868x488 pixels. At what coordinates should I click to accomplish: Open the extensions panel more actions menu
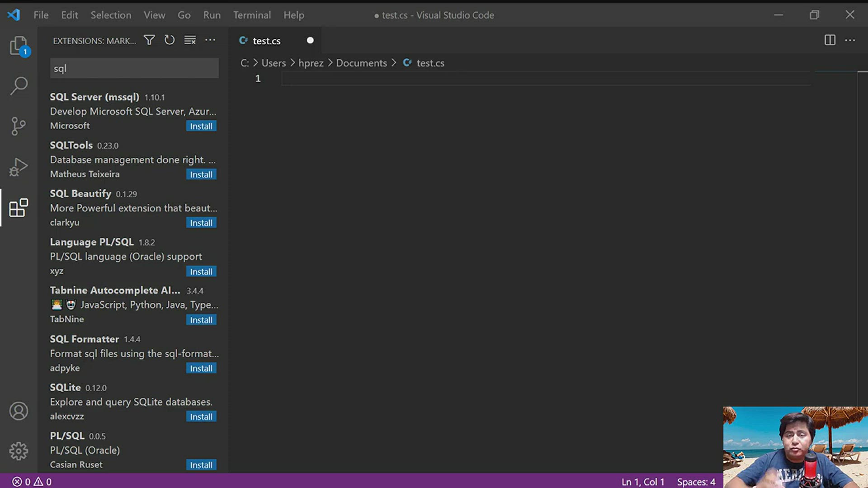tap(210, 40)
